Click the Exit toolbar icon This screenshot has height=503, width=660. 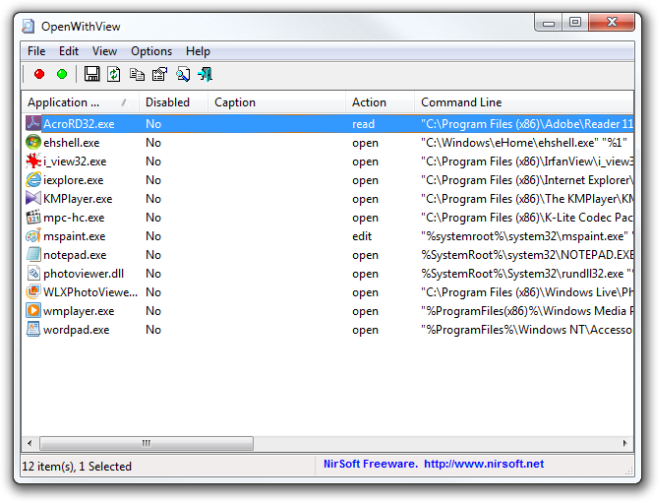[205, 75]
